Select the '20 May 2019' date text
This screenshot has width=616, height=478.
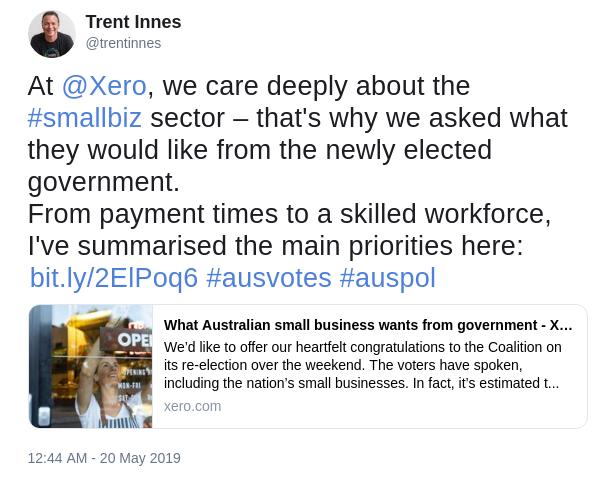(x=140, y=458)
